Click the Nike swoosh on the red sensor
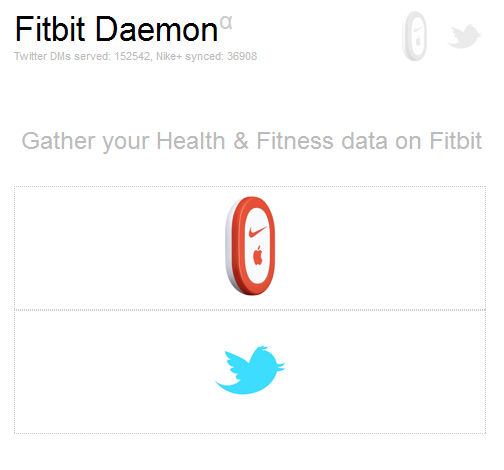 (257, 231)
